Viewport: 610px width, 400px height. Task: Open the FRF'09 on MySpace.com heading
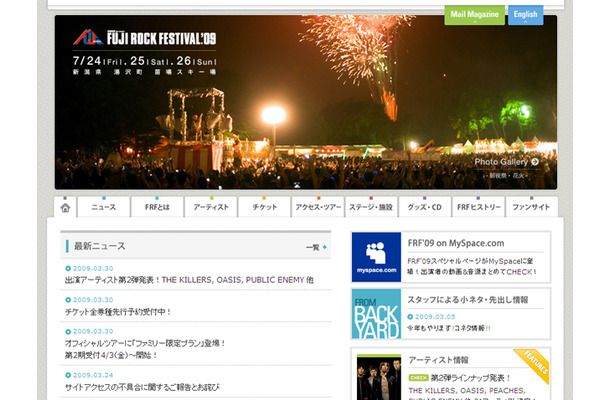[456, 243]
